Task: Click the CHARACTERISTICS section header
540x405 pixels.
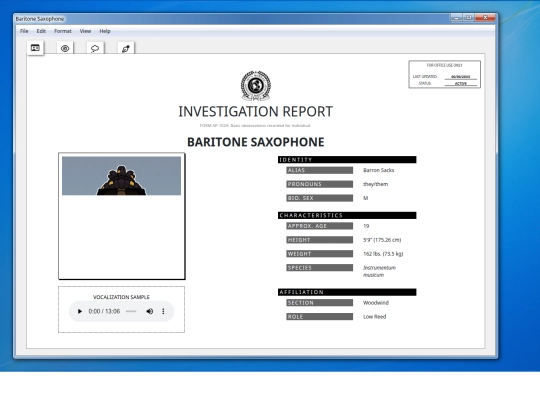Action: [x=347, y=215]
